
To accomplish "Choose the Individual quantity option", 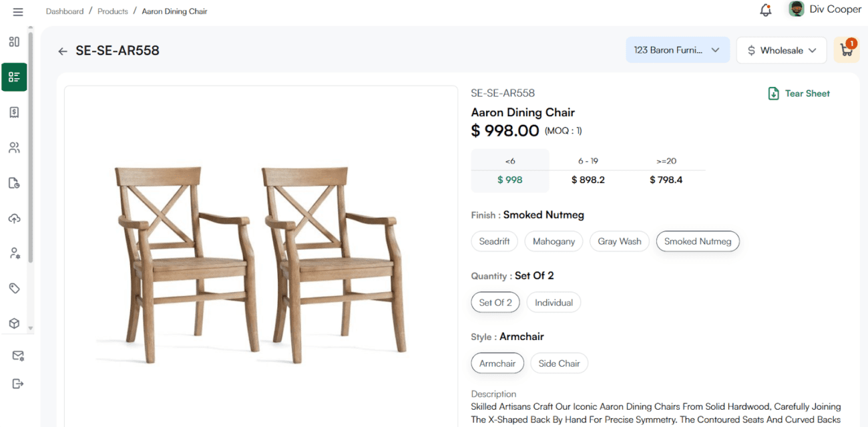I will pyautogui.click(x=554, y=303).
